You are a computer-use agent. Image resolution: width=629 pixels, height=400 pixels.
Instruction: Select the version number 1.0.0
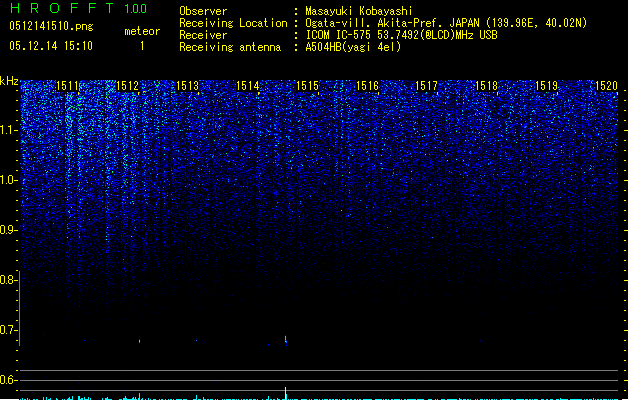pos(136,9)
